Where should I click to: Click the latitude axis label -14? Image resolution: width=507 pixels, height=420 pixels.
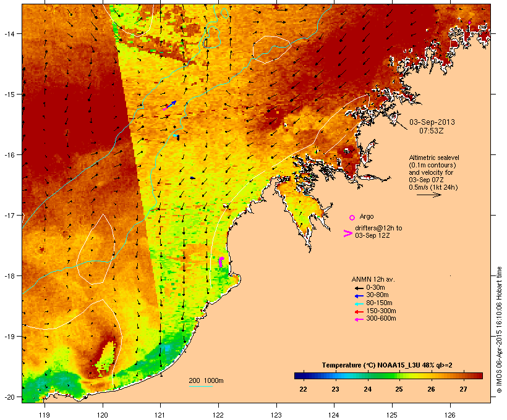pyautogui.click(x=9, y=34)
